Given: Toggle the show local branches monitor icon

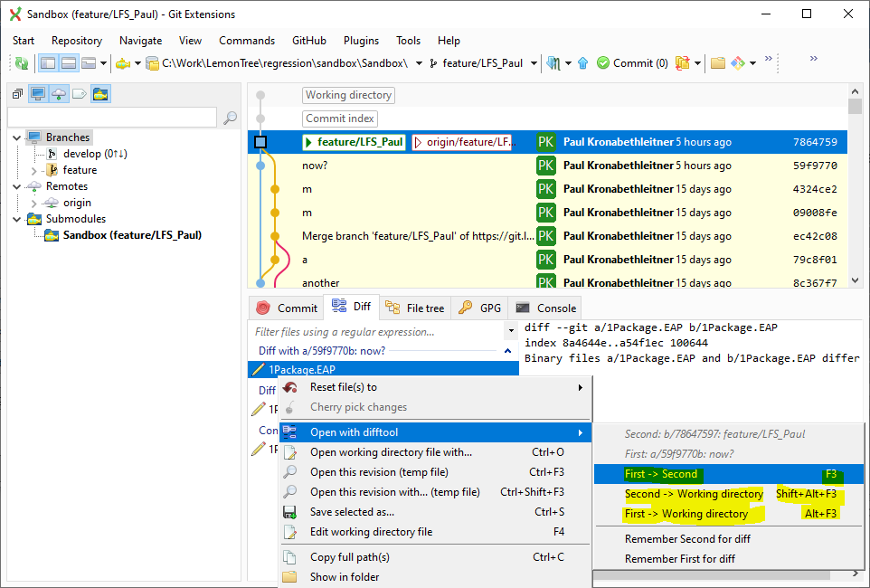Looking at the screenshot, I should [x=38, y=95].
